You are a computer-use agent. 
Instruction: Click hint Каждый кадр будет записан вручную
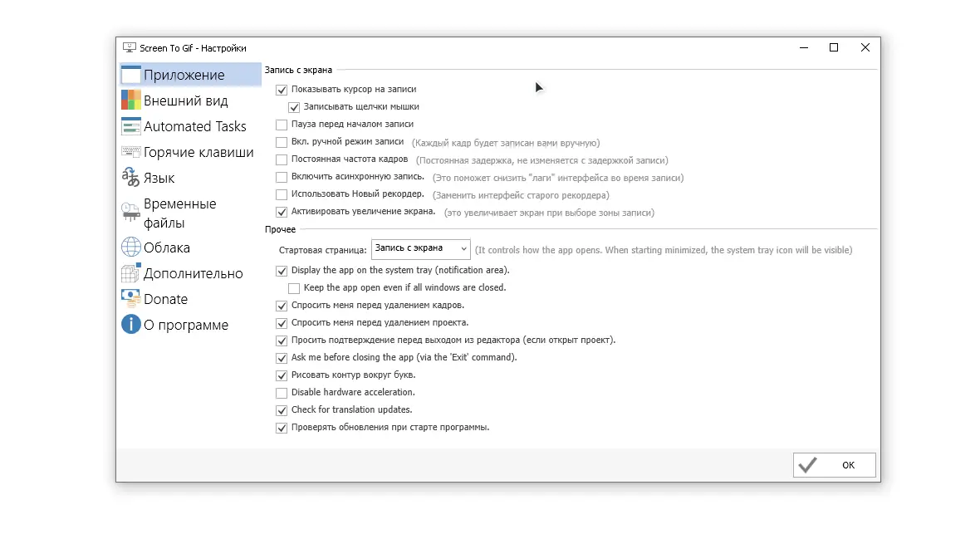click(506, 143)
